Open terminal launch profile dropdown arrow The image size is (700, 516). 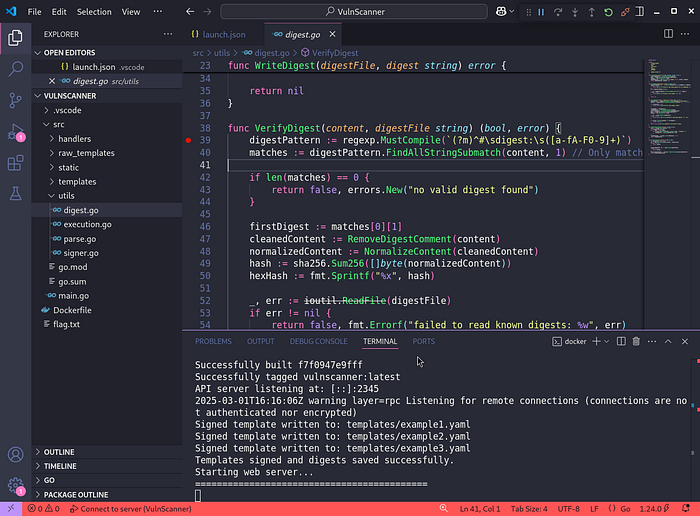[606, 341]
